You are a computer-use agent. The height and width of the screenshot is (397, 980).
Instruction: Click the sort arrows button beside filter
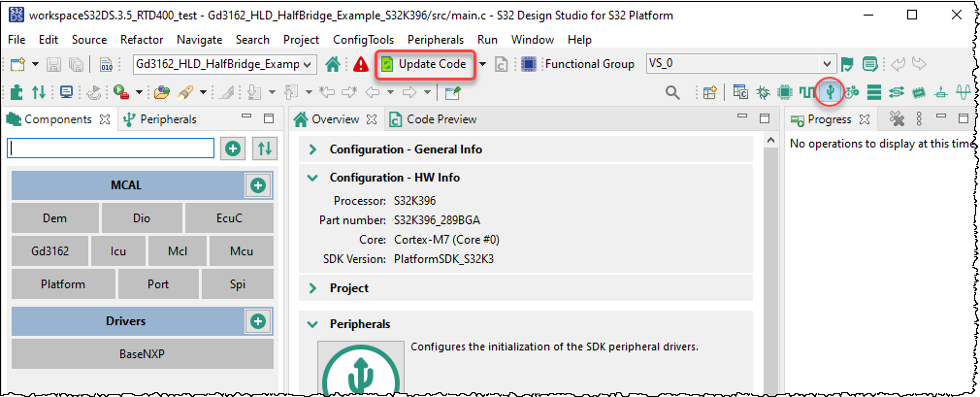click(x=264, y=148)
